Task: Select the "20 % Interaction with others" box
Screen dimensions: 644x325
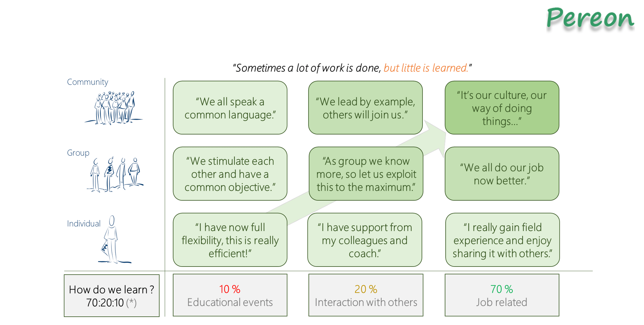Action: [x=366, y=295]
